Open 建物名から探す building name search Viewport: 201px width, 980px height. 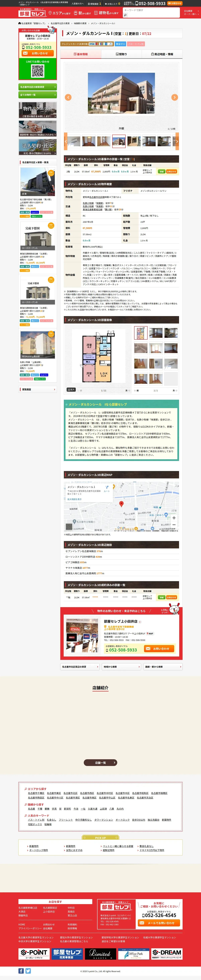tap(106, 13)
